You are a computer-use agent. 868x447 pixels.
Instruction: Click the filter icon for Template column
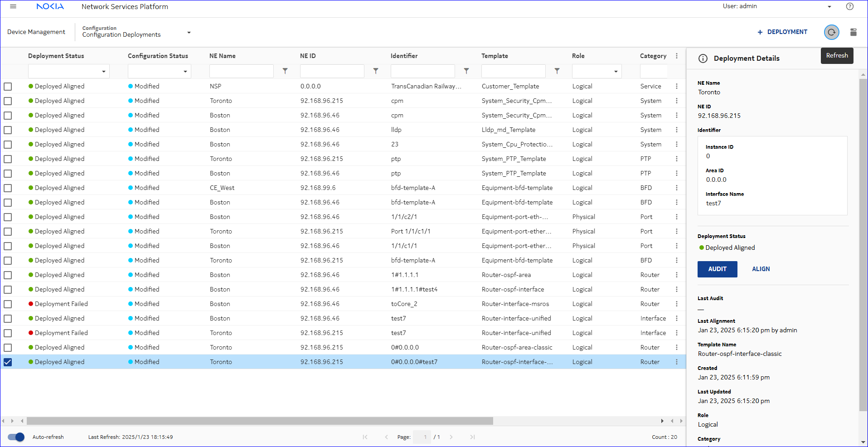(557, 71)
